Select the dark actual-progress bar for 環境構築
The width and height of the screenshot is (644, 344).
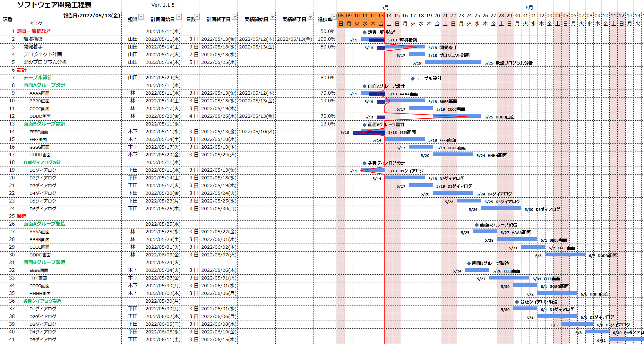[376, 40]
